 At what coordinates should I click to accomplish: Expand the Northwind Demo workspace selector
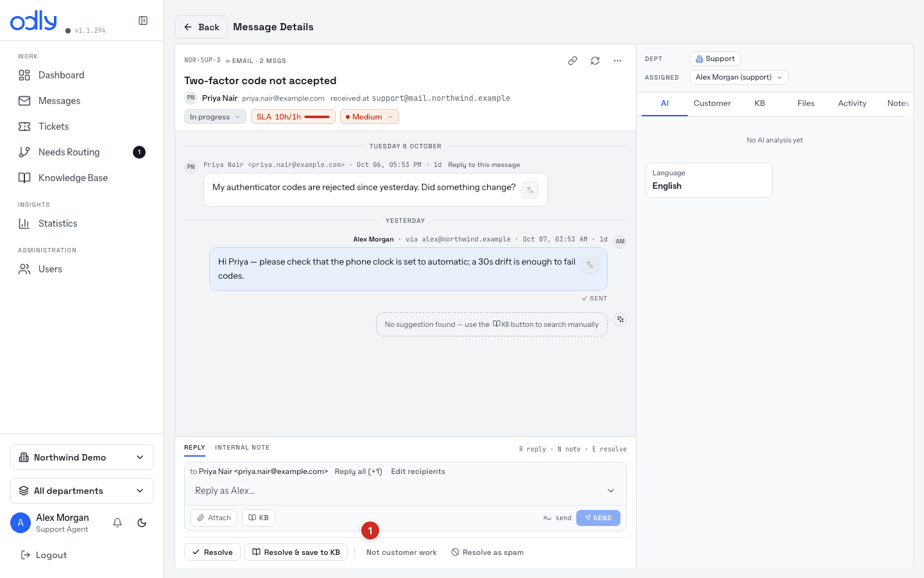(82, 457)
